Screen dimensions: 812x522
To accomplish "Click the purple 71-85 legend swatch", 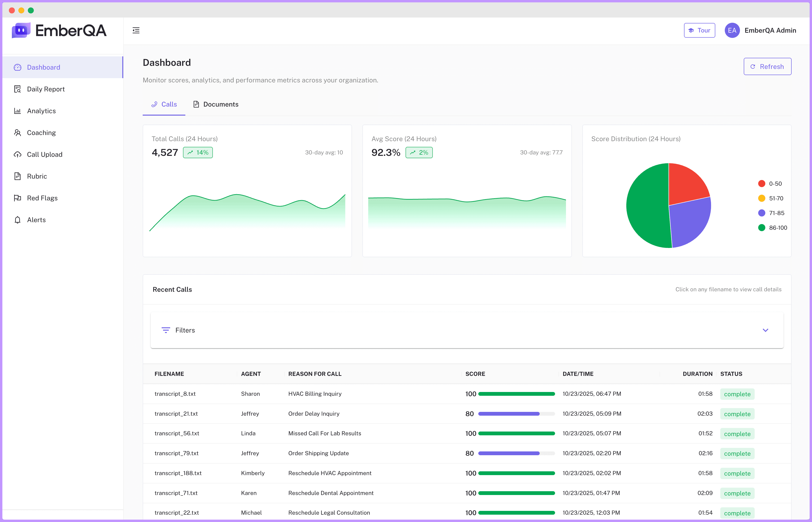I will (762, 213).
